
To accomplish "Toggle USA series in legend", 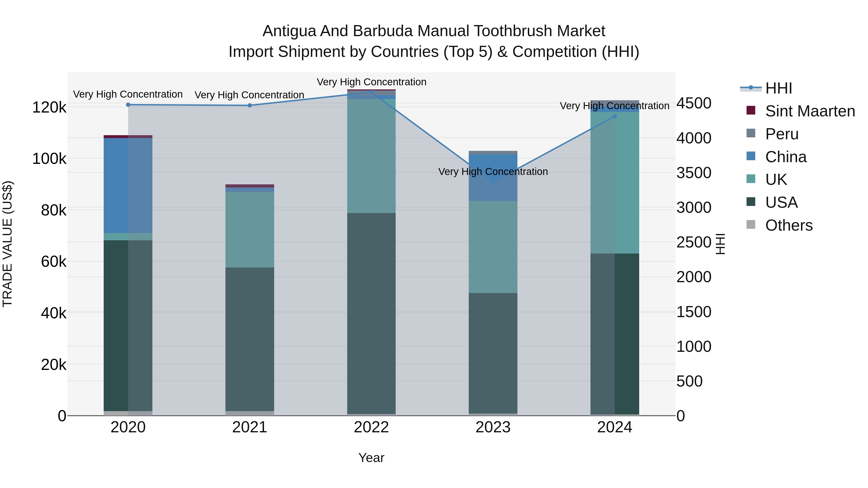I will pyautogui.click(x=772, y=202).
